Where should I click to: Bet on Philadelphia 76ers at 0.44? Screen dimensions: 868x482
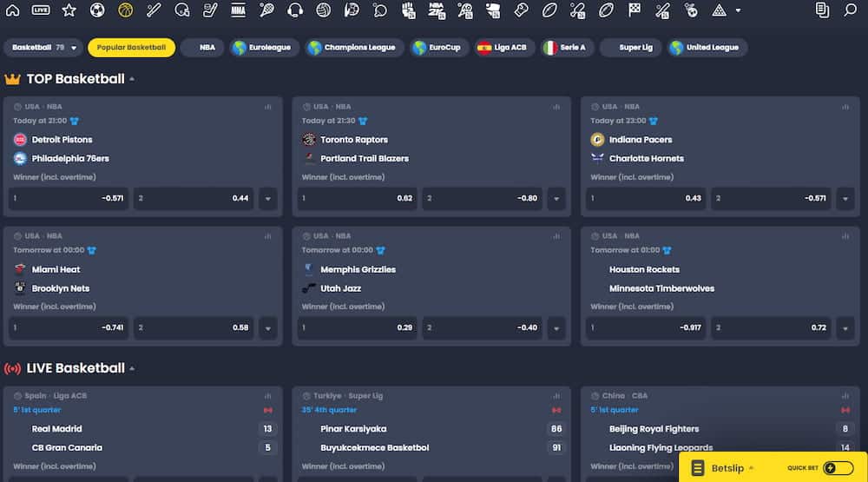[x=194, y=198]
